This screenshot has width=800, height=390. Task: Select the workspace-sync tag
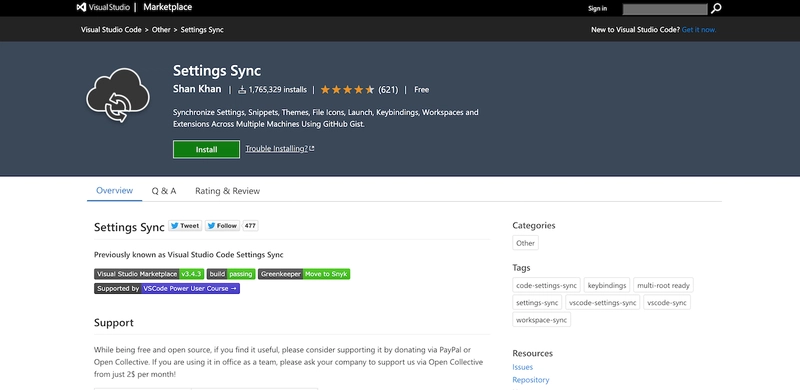tap(541, 320)
